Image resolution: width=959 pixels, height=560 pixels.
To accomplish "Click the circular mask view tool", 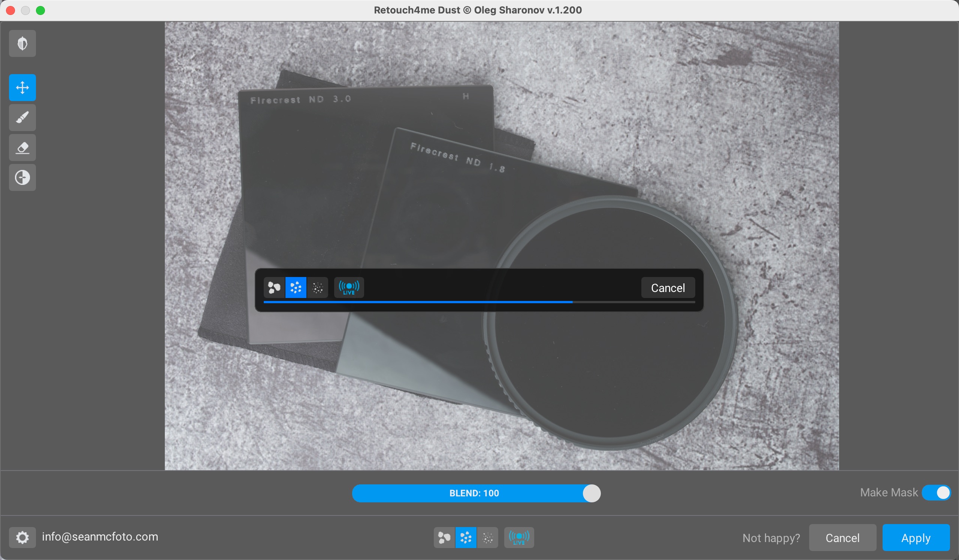I will (22, 177).
